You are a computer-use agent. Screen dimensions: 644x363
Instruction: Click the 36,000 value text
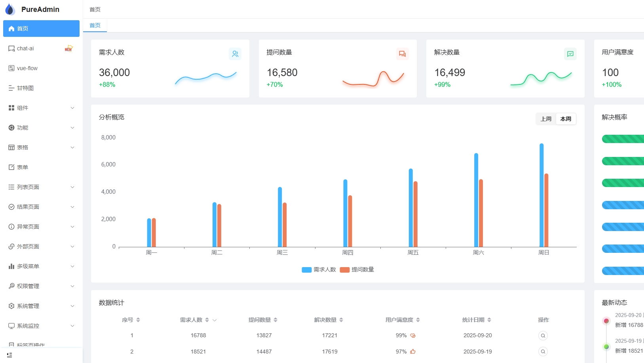(x=114, y=73)
